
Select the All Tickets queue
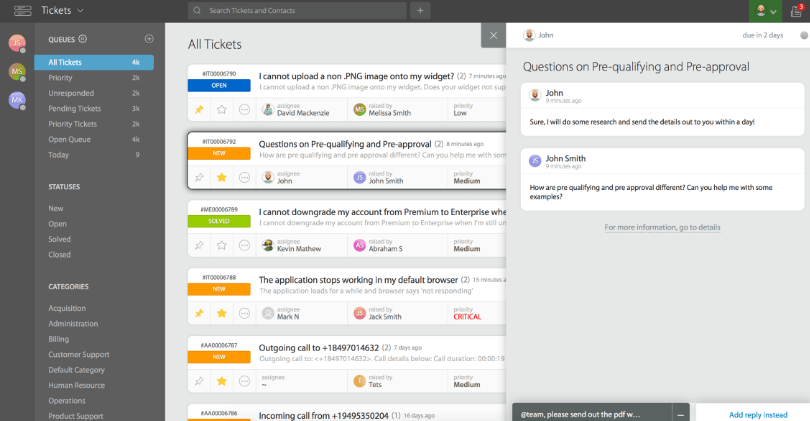94,62
